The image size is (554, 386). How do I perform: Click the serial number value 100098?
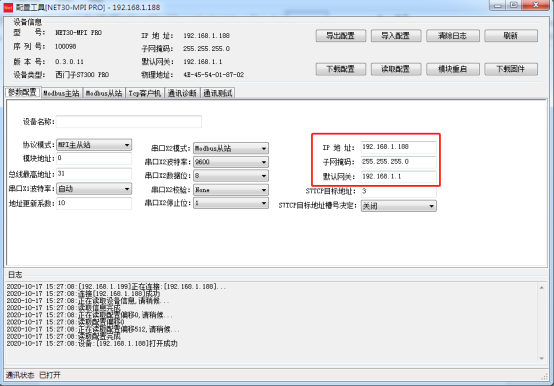pos(66,47)
